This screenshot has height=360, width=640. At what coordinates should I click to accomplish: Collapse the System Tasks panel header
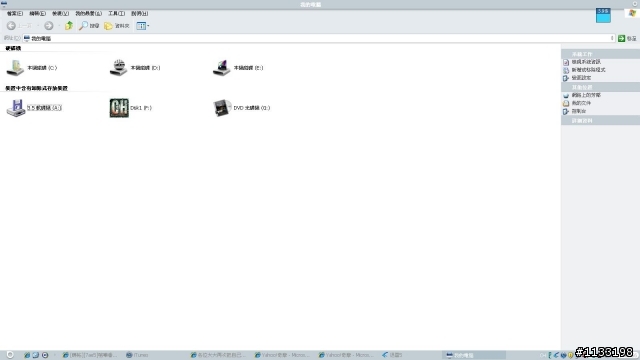click(x=600, y=54)
